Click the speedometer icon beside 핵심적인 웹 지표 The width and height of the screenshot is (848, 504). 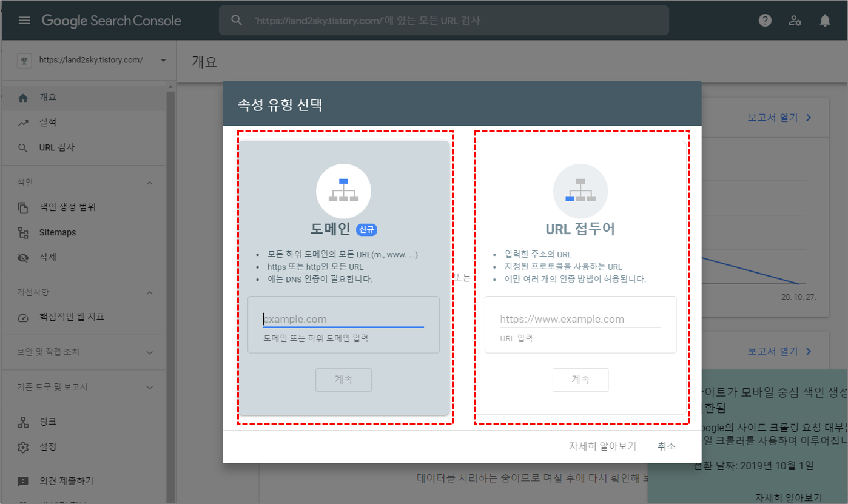(23, 317)
